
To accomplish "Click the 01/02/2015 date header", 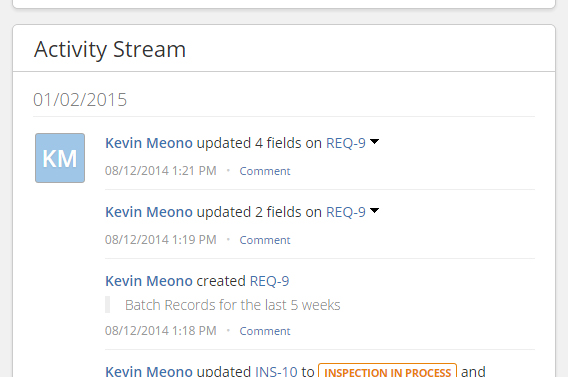I will click(80, 100).
